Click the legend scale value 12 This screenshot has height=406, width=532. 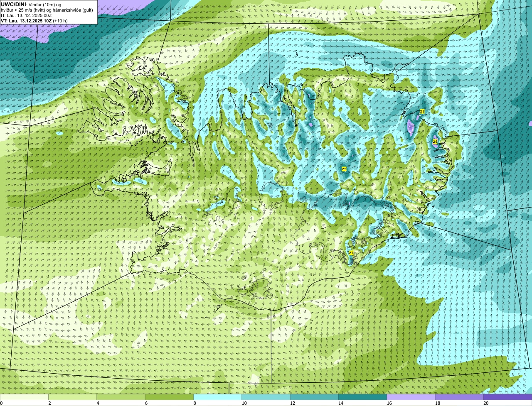click(292, 403)
